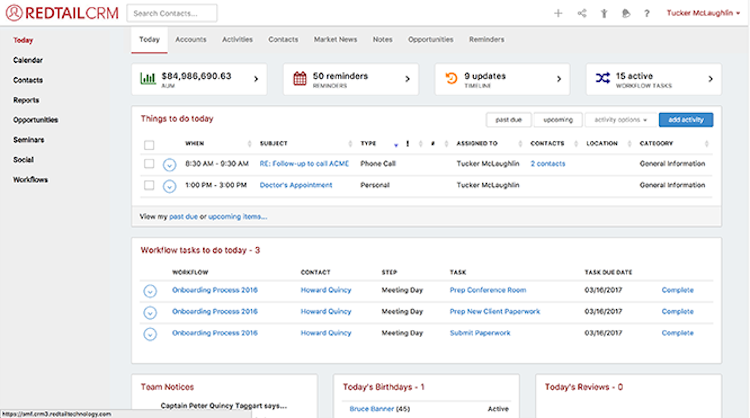Image resolution: width=750 pixels, height=418 pixels.
Task: Open Bruce Banner birthday contact
Action: (372, 409)
